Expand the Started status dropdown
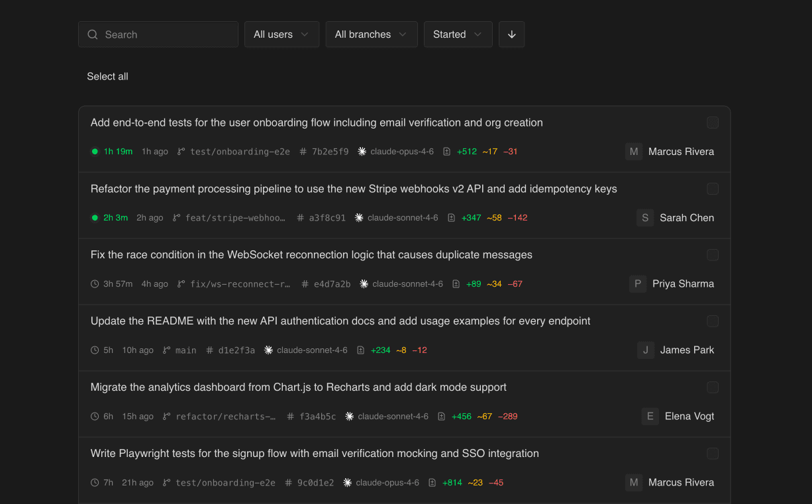The width and height of the screenshot is (812, 504). (x=458, y=34)
